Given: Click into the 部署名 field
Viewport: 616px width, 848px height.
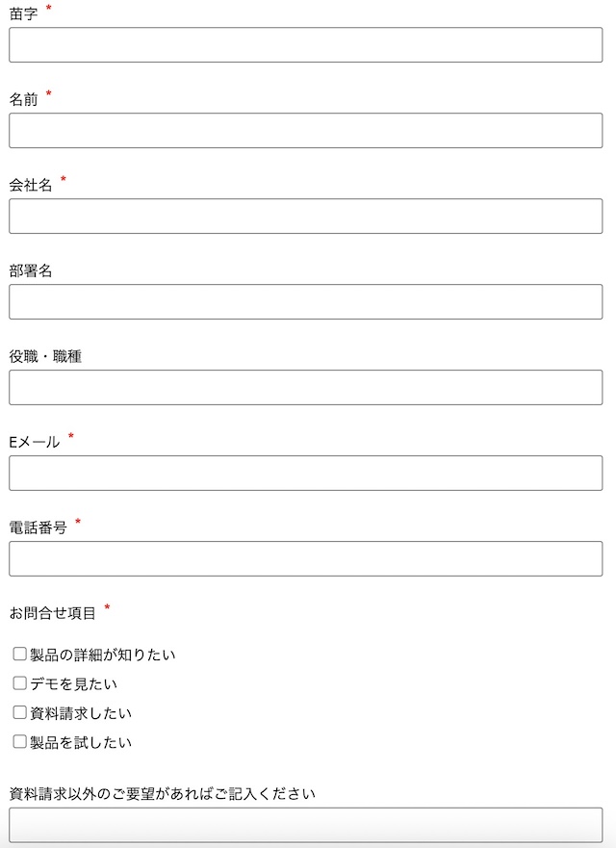Looking at the screenshot, I should (x=305, y=302).
